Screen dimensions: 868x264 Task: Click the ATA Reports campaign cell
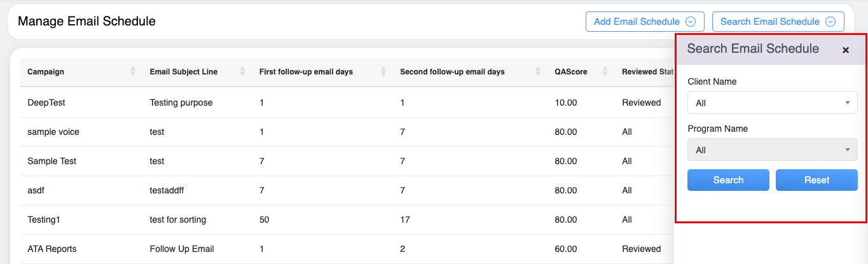click(x=52, y=249)
